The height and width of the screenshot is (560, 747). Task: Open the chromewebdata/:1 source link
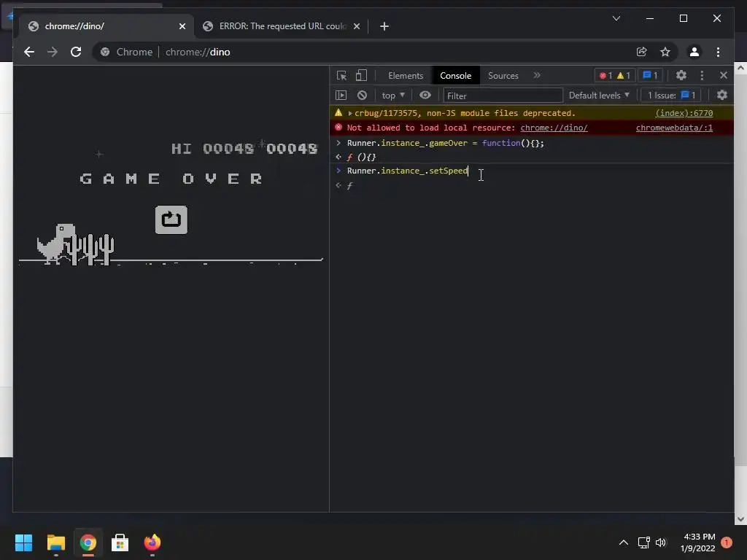(x=674, y=128)
